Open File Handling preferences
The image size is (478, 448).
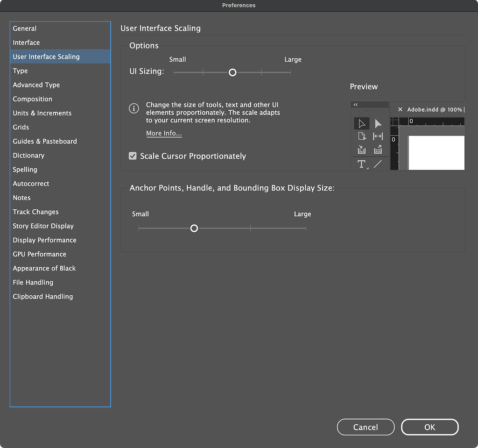tap(60, 282)
